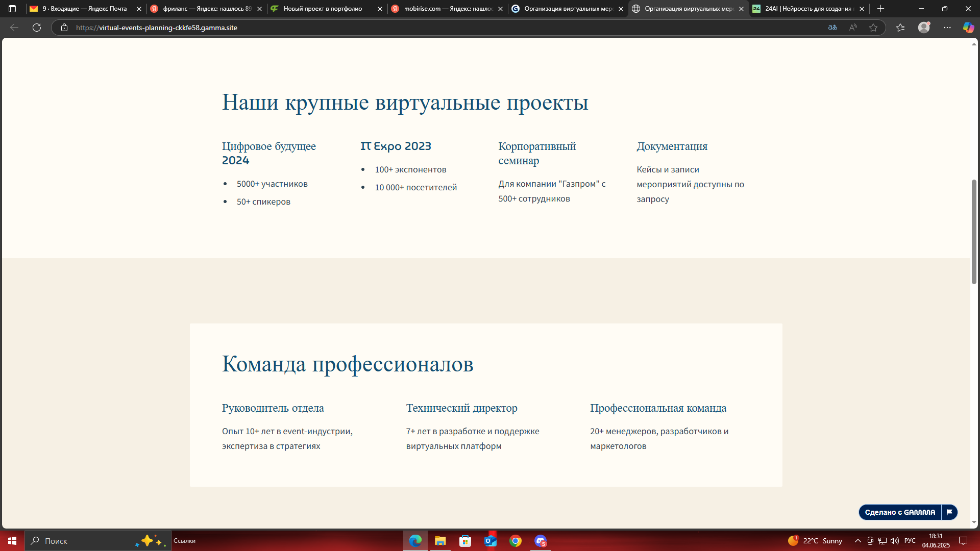
Task: Switch to the 24AI tab
Action: (806, 9)
